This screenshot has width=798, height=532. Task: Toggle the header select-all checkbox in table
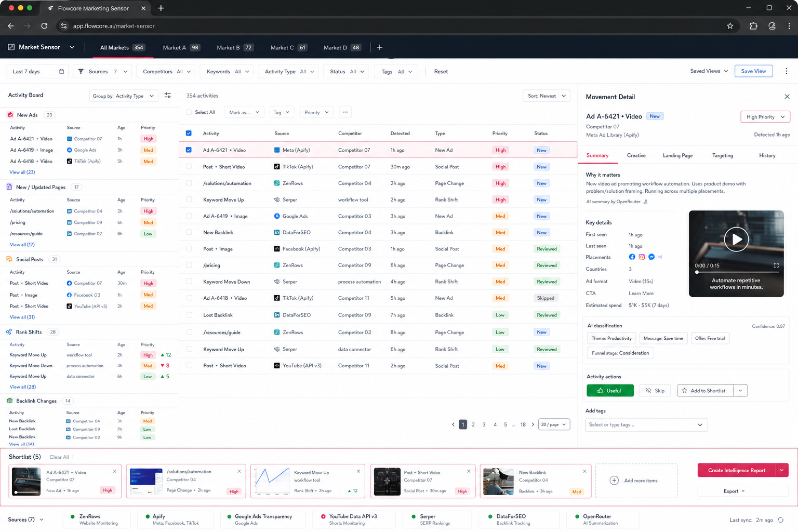(189, 134)
